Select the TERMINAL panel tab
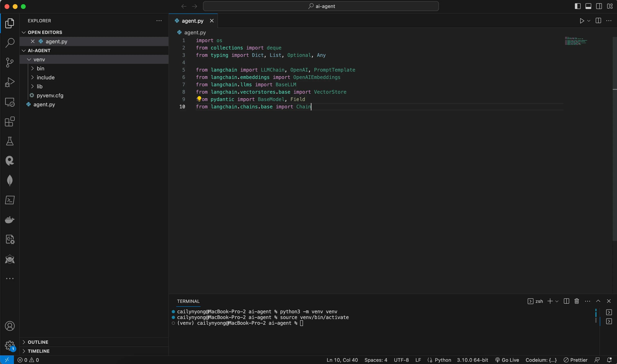Screen dimensions: 617x364 point(188,301)
